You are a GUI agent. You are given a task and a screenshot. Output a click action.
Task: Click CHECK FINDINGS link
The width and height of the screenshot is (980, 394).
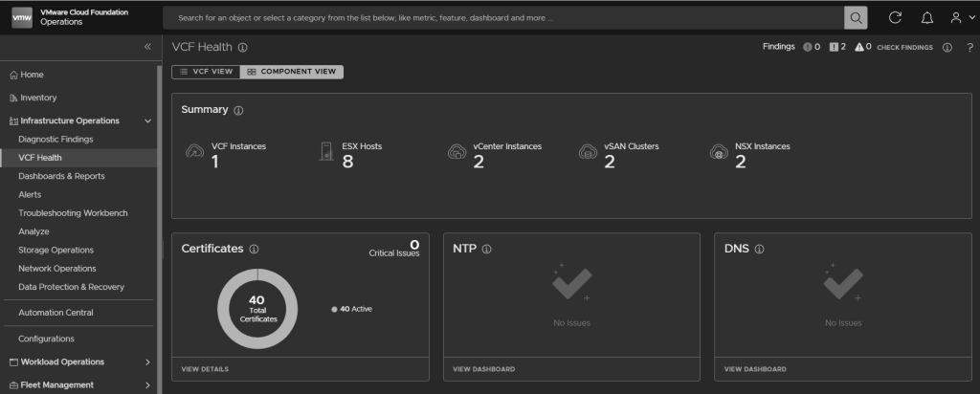904,48
